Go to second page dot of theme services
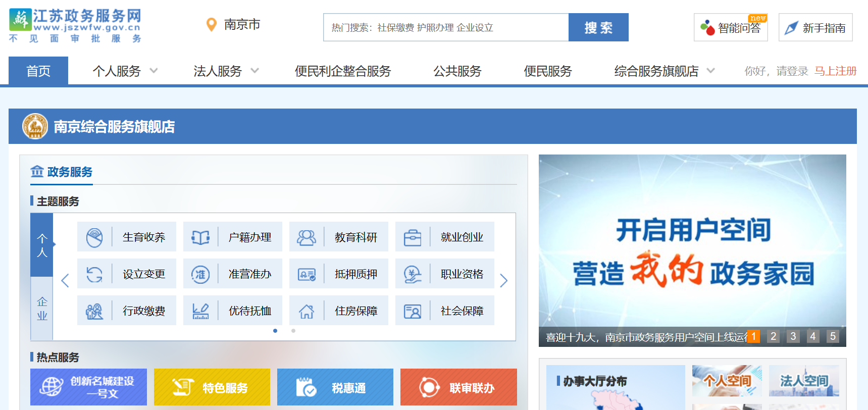Image resolution: width=868 pixels, height=410 pixels. coord(293,331)
